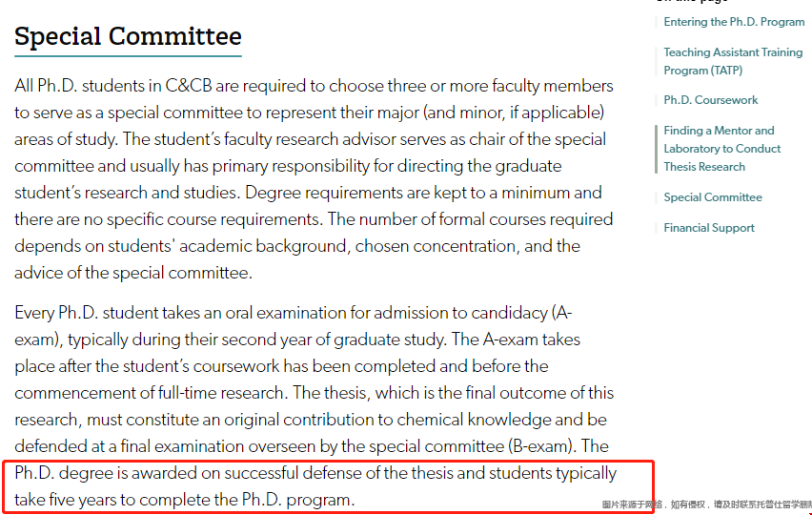
Task: Jump to the Ph.D. Coursework section
Action: [x=711, y=100]
